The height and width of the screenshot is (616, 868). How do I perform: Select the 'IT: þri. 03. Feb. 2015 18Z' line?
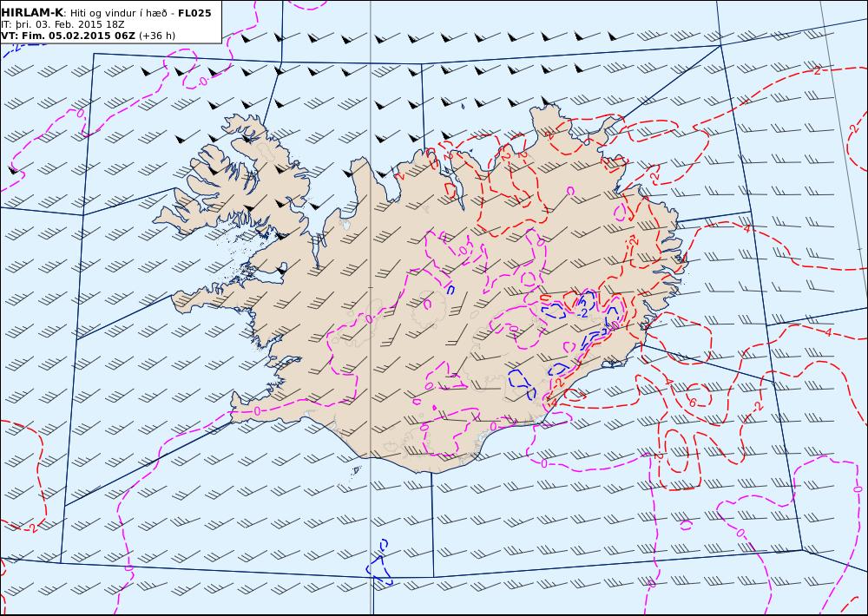pos(62,24)
